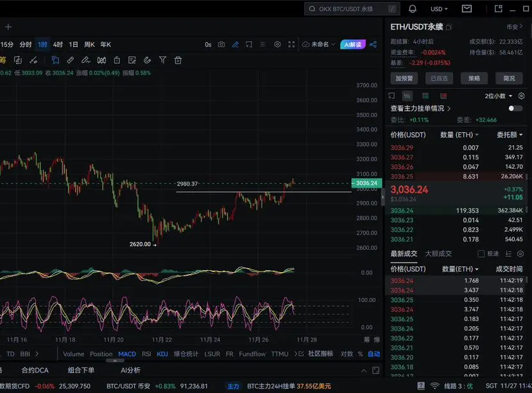Switch to the 1日 timeframe
Screen dimensions: 532x393
pyautogui.click(x=73, y=44)
